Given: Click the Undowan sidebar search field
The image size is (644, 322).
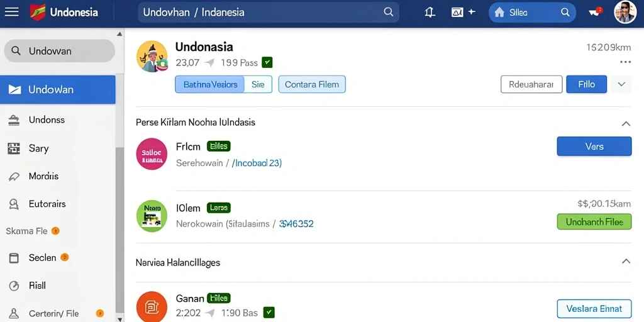Looking at the screenshot, I should [59, 51].
